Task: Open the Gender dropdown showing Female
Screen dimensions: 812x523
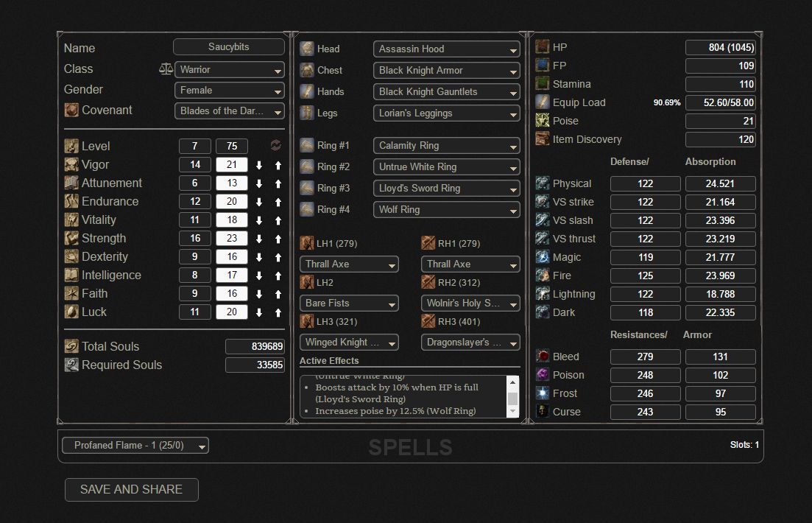Action: [230, 90]
